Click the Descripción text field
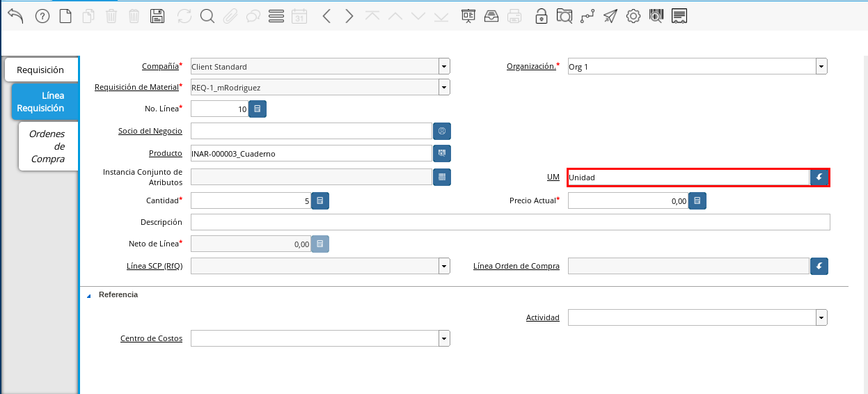Viewport: 868px width, 394px height. (x=510, y=222)
